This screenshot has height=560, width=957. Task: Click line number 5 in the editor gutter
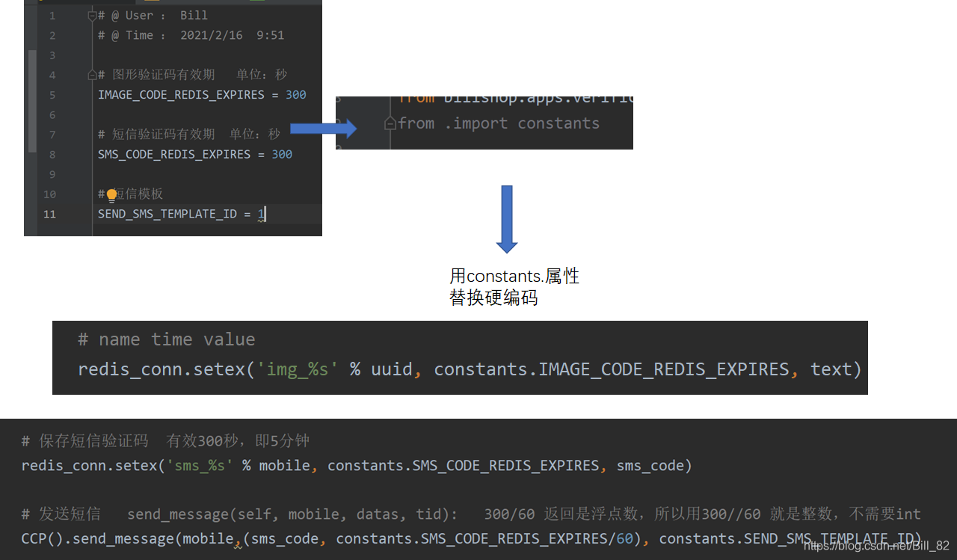pos(52,95)
